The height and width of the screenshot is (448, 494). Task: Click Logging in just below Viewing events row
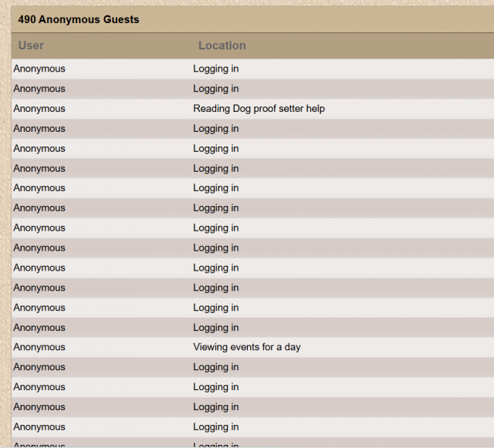coord(216,367)
